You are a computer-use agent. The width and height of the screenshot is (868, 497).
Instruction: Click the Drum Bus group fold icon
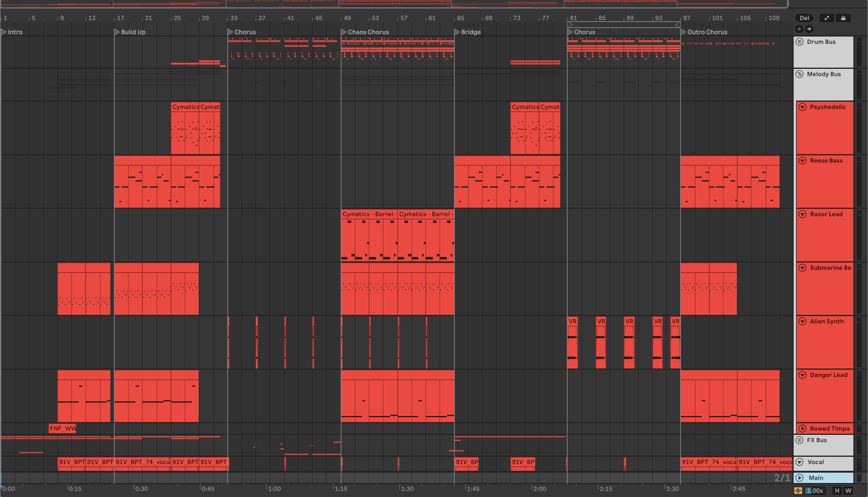tap(799, 42)
